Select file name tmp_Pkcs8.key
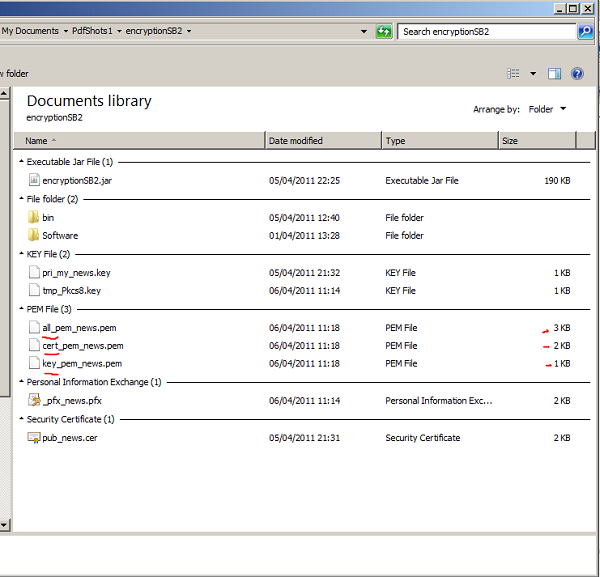This screenshot has width=600, height=577. 72,290
